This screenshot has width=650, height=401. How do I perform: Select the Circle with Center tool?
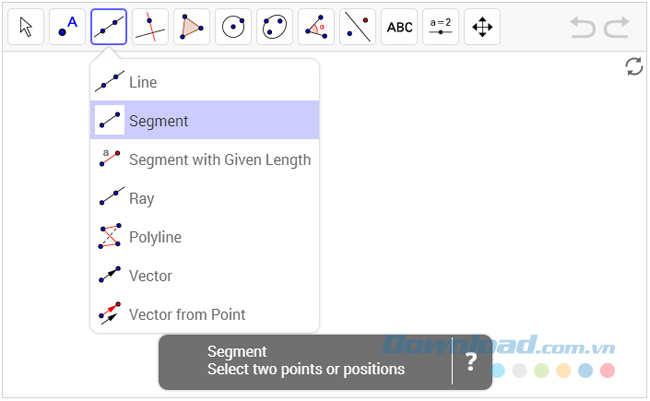(233, 27)
